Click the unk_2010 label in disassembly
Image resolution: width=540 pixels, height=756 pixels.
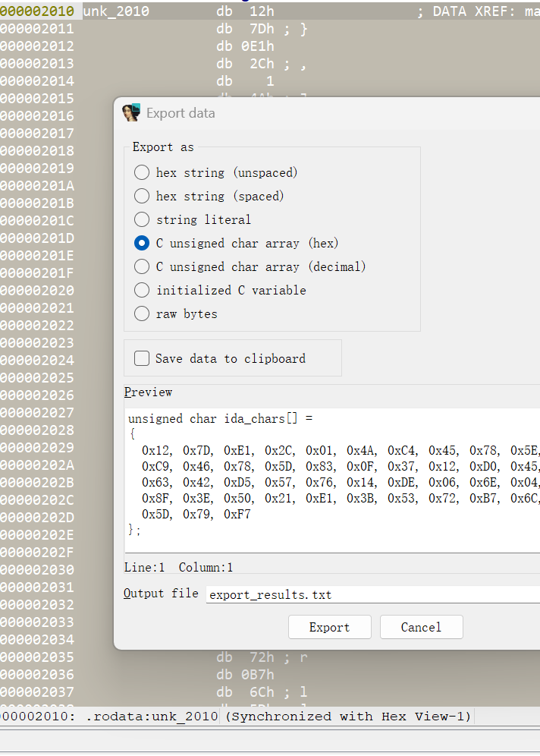point(115,11)
